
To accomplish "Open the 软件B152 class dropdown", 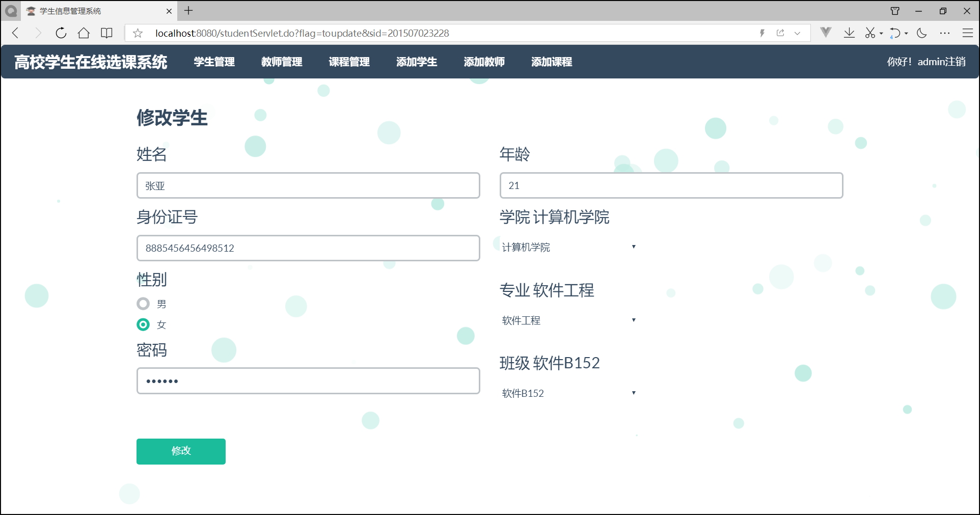I will tap(569, 393).
